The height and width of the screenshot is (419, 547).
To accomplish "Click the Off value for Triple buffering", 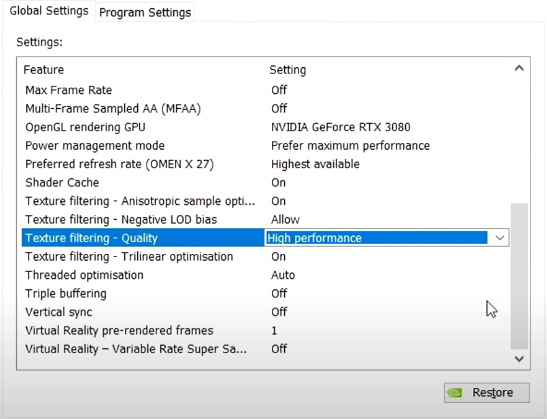I will pyautogui.click(x=279, y=293).
